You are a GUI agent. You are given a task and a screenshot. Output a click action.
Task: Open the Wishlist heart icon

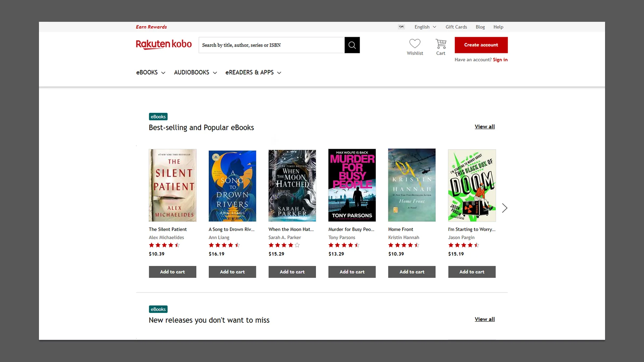click(415, 44)
